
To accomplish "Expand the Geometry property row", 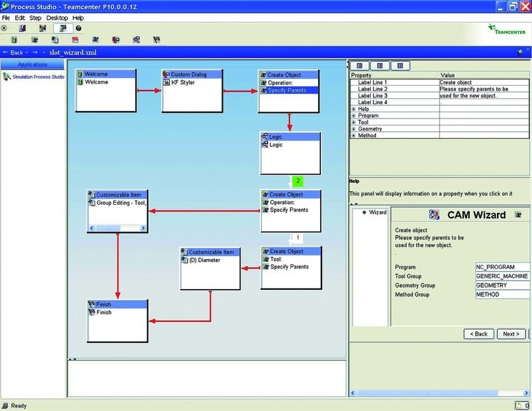I will pos(354,129).
